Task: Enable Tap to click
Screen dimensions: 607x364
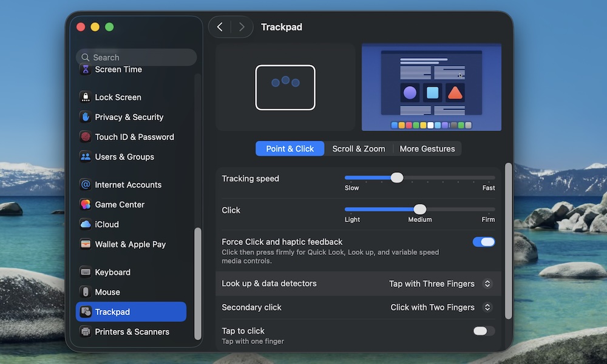Action: coord(484,331)
